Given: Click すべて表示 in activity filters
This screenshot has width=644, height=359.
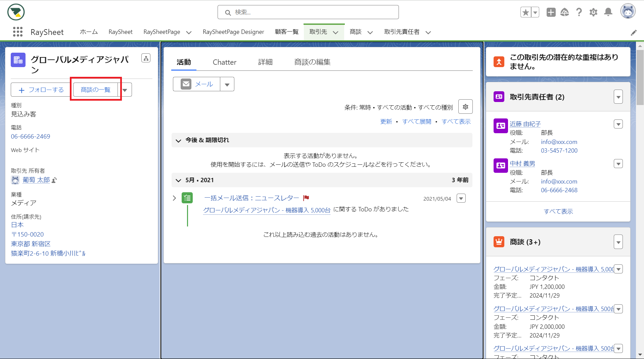Looking at the screenshot, I should click(x=456, y=121).
